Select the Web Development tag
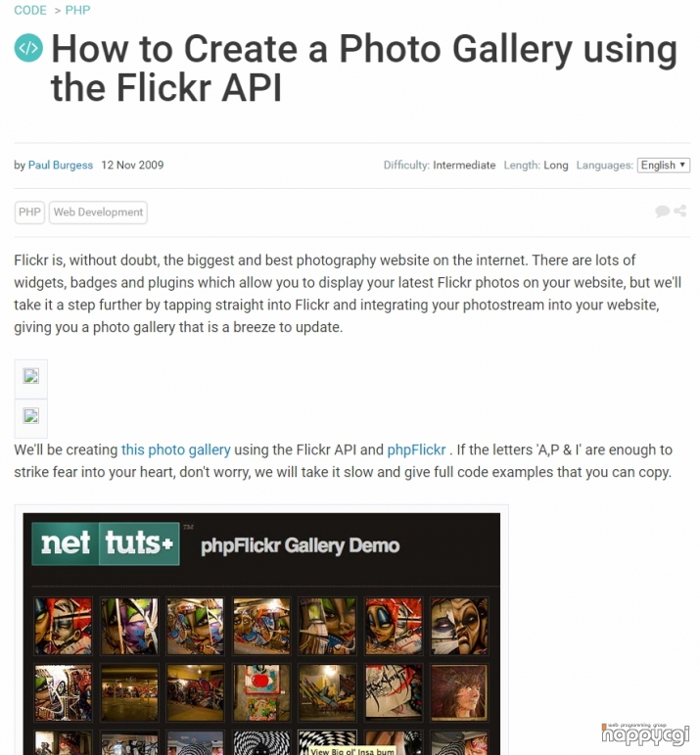700x755 pixels. click(98, 212)
